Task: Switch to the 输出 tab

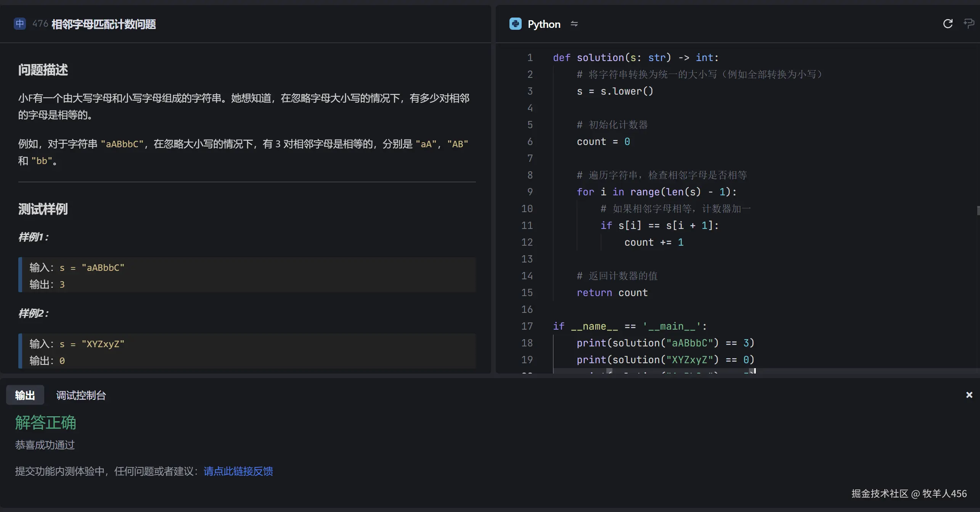Action: point(25,395)
